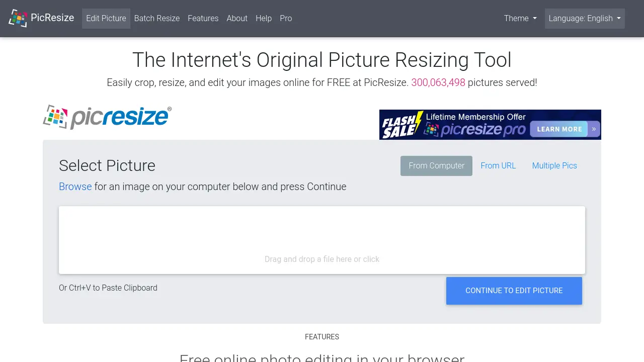The height and width of the screenshot is (362, 644).
Task: Open the Edit Picture menu item
Action: point(106,18)
